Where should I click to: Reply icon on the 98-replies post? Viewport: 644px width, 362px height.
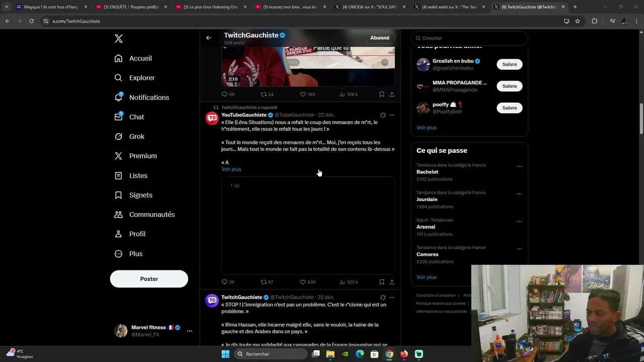[x=224, y=95]
